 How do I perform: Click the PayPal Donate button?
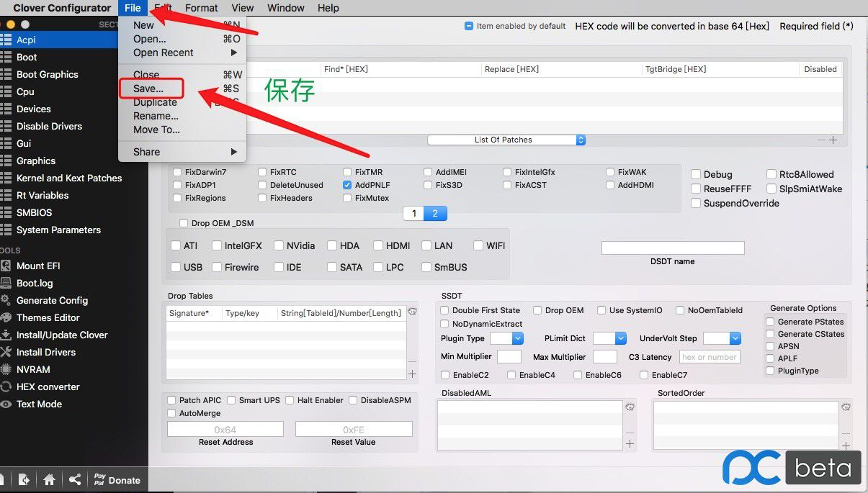point(117,480)
